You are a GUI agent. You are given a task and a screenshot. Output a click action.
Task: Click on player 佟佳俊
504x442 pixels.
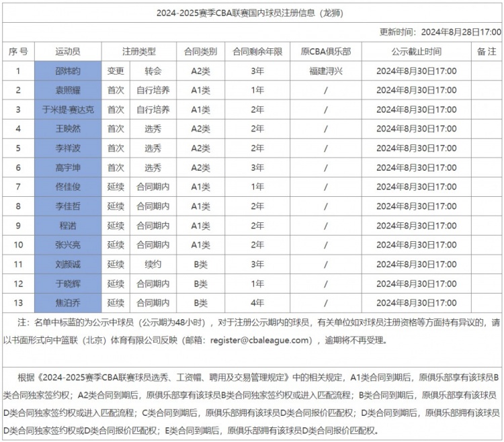68,187
